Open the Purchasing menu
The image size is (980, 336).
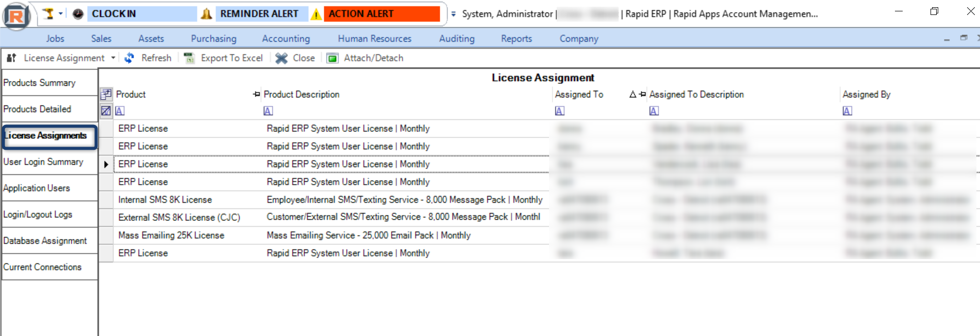pos(213,39)
